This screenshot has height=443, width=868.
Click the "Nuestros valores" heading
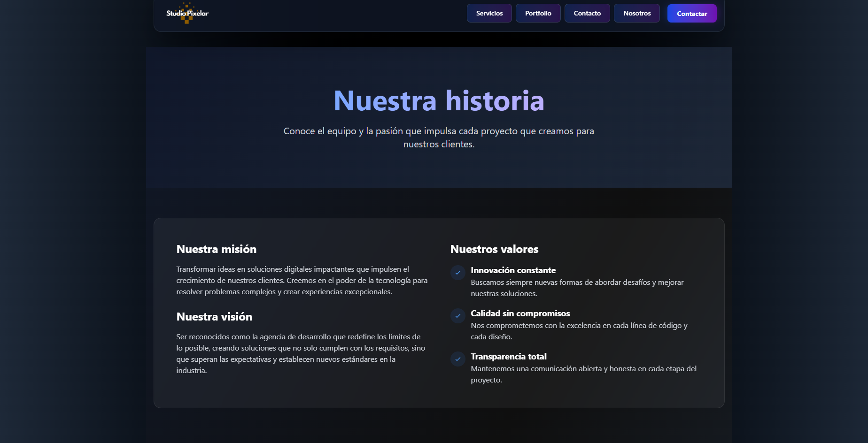[x=494, y=249]
